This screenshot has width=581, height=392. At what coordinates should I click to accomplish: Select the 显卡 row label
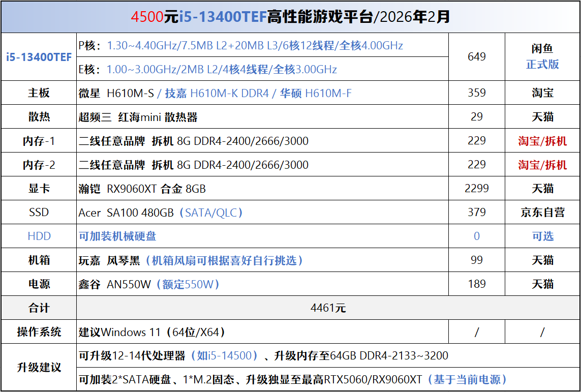point(39,188)
